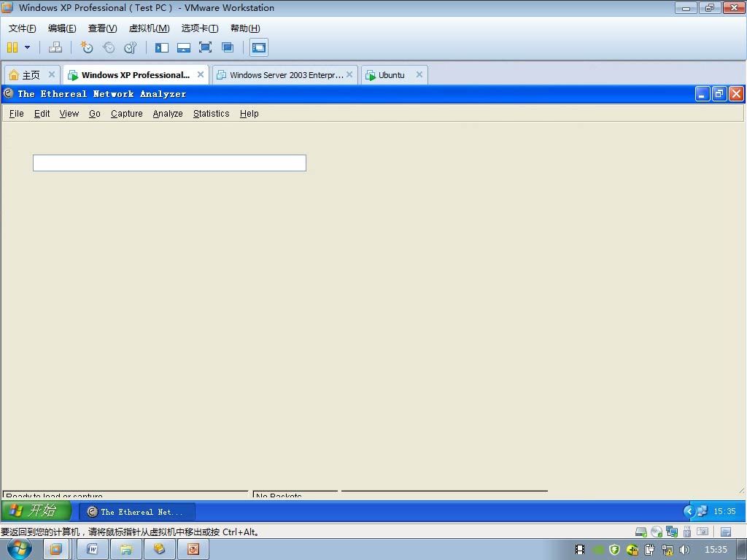Screen dimensions: 747x560
Task: Open the 帮助(H) menu
Action: coord(245,28)
